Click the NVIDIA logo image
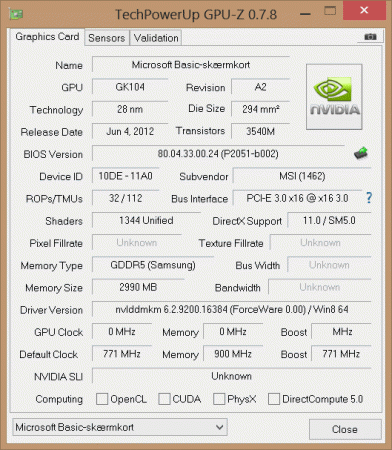 [334, 97]
